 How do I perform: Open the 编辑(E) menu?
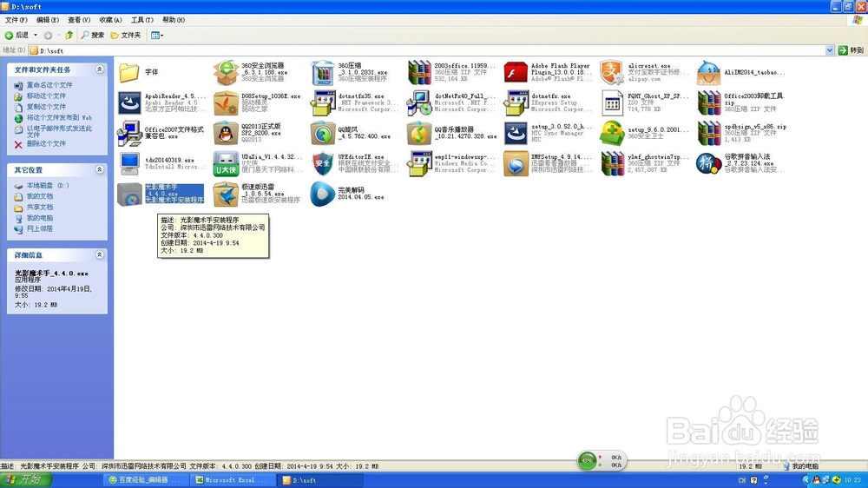click(x=48, y=20)
